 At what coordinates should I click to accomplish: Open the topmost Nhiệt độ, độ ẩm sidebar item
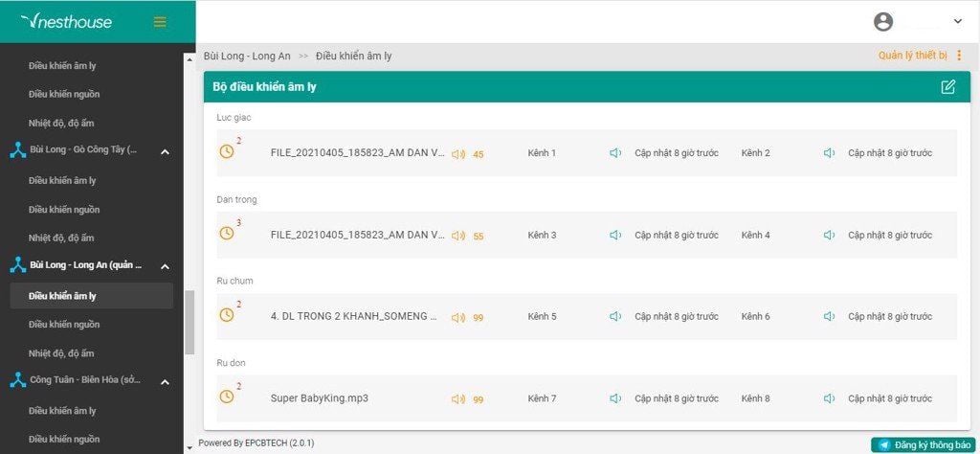click(x=61, y=124)
